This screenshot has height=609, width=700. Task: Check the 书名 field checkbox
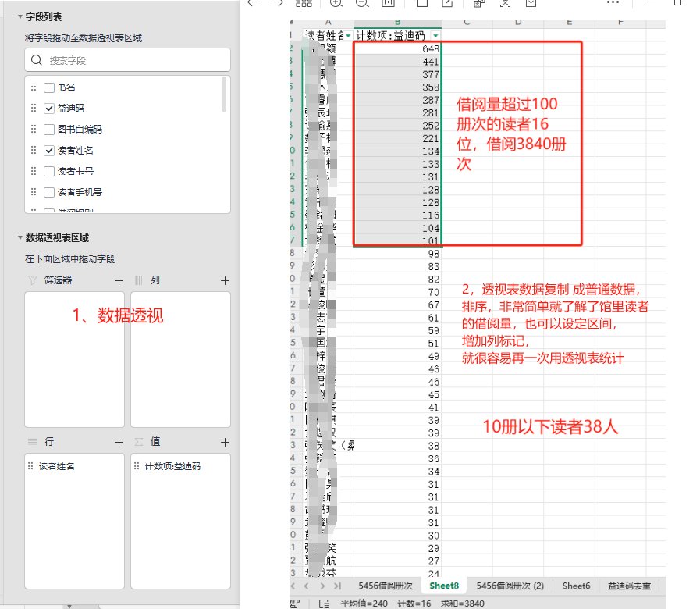pos(49,88)
